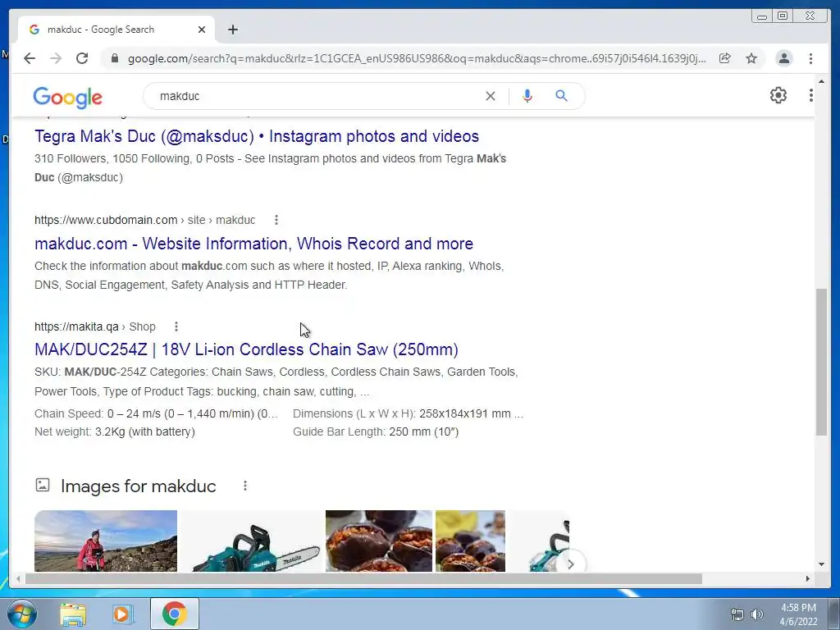Open the second stuffed dates image
This screenshot has height=630, width=840.
(470, 541)
